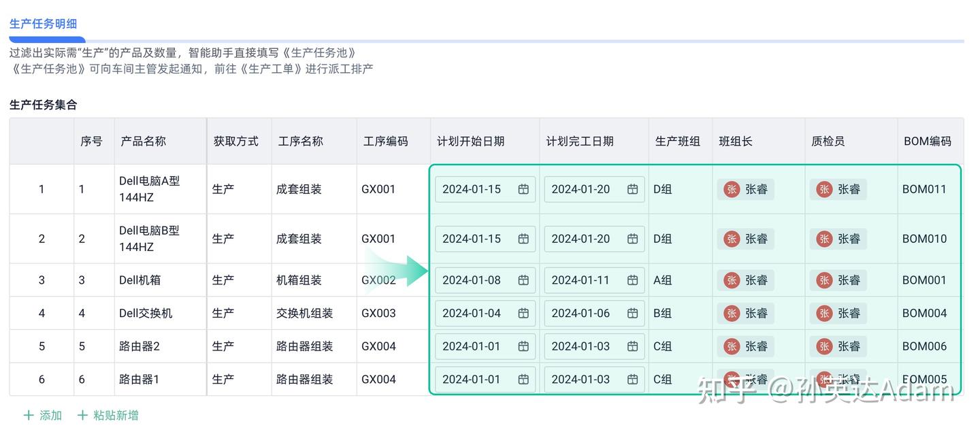Open the row 2 planned start date field
980x430 pixels.
coord(476,239)
